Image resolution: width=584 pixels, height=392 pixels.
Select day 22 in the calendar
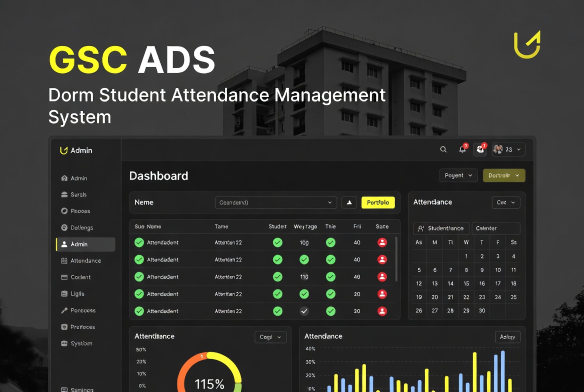[x=466, y=297]
